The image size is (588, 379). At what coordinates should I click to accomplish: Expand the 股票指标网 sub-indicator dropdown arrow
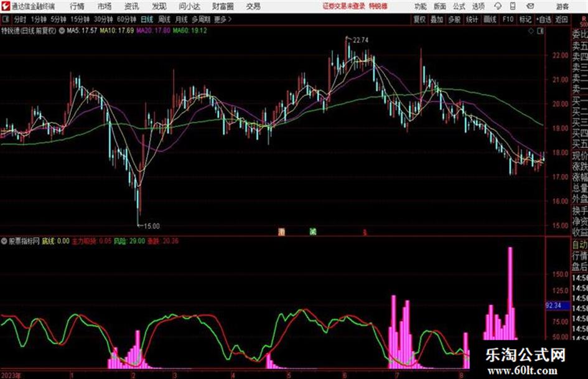[x=4, y=241]
